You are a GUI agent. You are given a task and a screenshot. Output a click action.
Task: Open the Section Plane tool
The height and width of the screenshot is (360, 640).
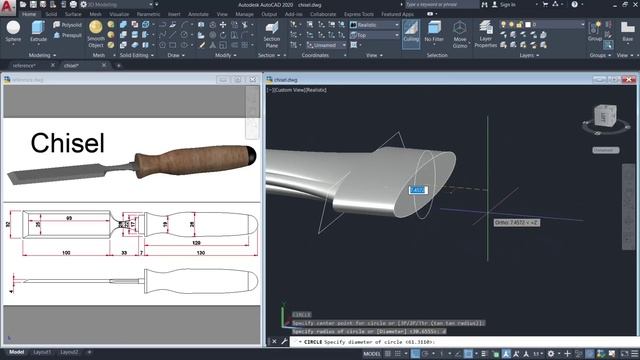[271, 35]
